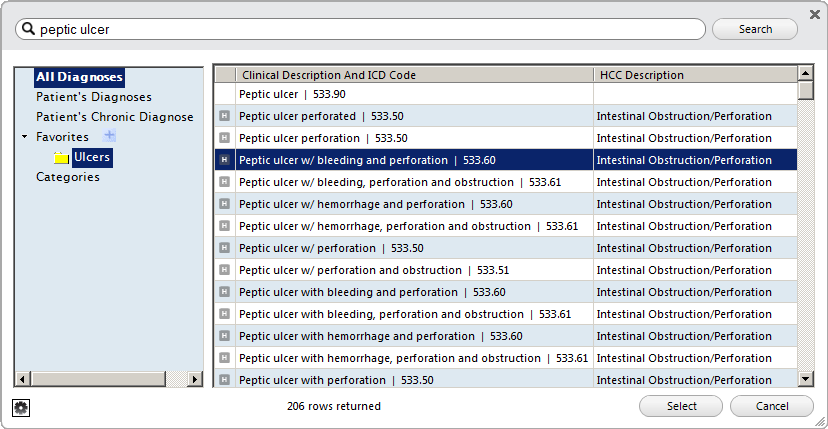
Task: Select Peptic ulcer w/ bleeding and perforation row
Action: click(506, 160)
